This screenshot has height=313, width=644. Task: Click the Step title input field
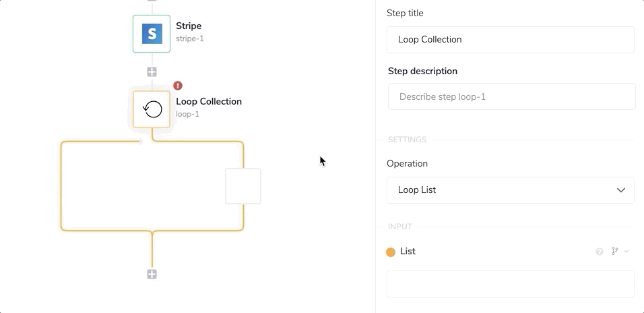(x=510, y=40)
